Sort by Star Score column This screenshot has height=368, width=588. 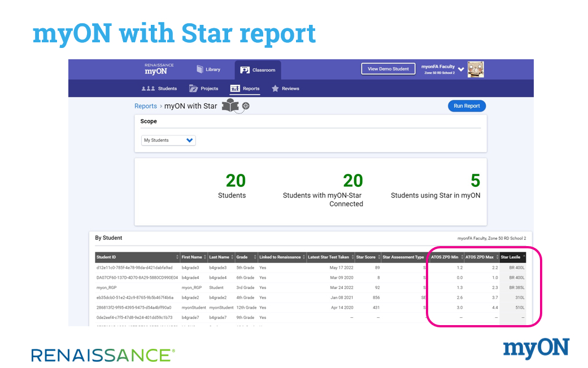click(368, 257)
